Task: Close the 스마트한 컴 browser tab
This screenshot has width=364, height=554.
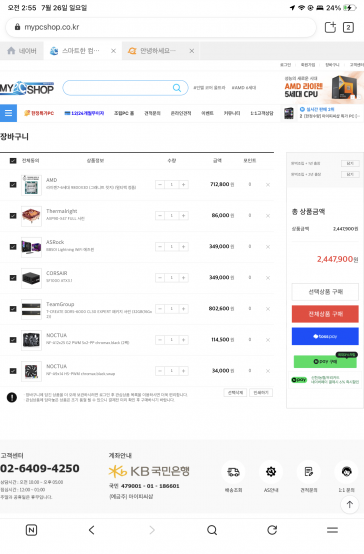Action: pyautogui.click(x=113, y=51)
